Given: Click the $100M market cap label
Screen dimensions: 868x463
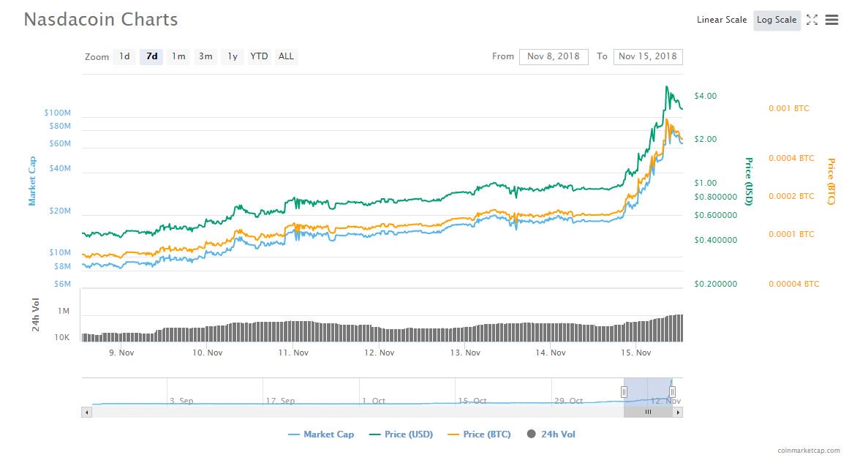Looking at the screenshot, I should click(58, 113).
